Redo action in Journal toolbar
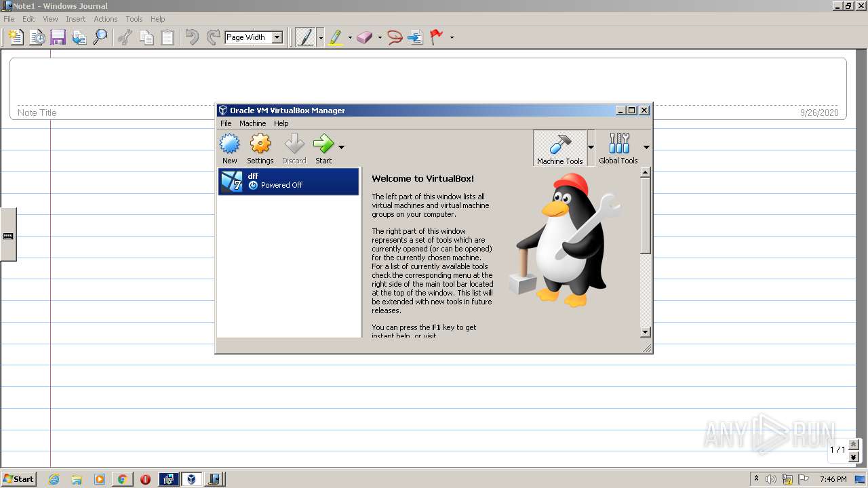Viewport: 868px width, 488px height. click(213, 37)
